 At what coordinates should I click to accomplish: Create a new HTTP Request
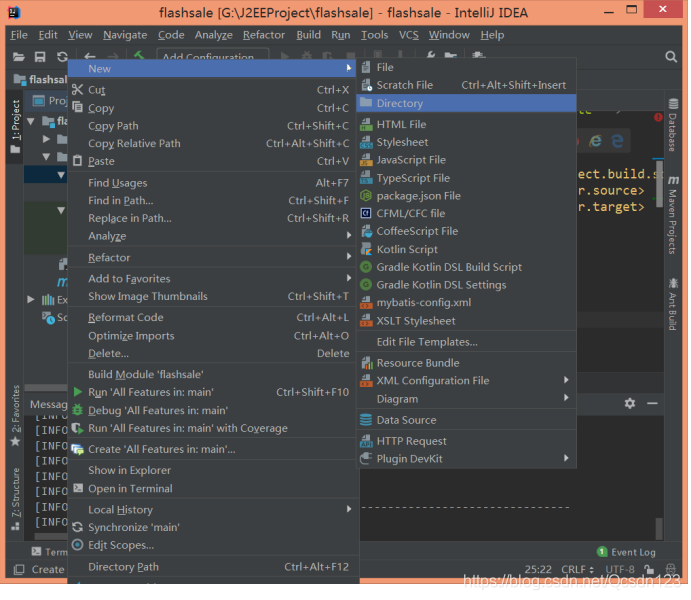pos(466,441)
